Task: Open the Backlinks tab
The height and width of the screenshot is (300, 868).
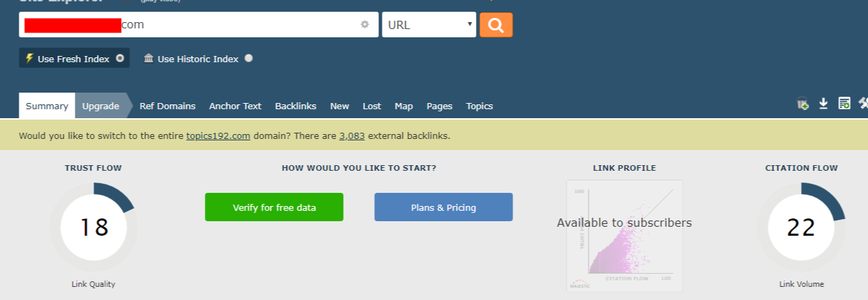Action: pyautogui.click(x=295, y=106)
